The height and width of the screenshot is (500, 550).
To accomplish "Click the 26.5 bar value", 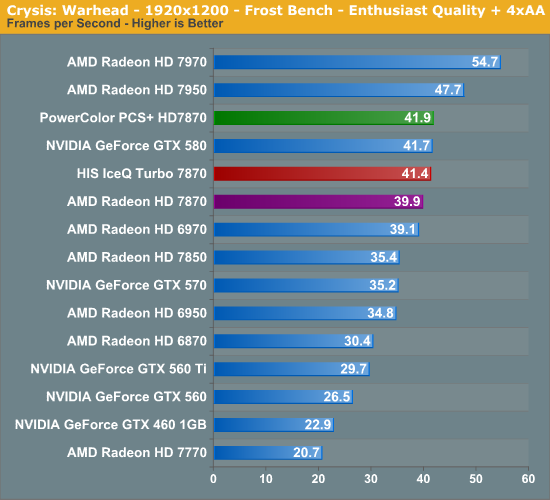I will (x=337, y=397).
